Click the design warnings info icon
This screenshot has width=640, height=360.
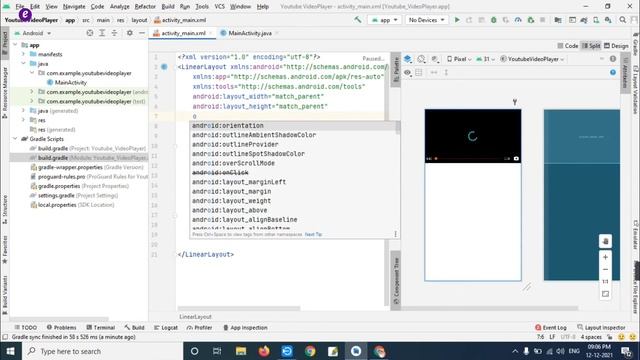coord(613,59)
